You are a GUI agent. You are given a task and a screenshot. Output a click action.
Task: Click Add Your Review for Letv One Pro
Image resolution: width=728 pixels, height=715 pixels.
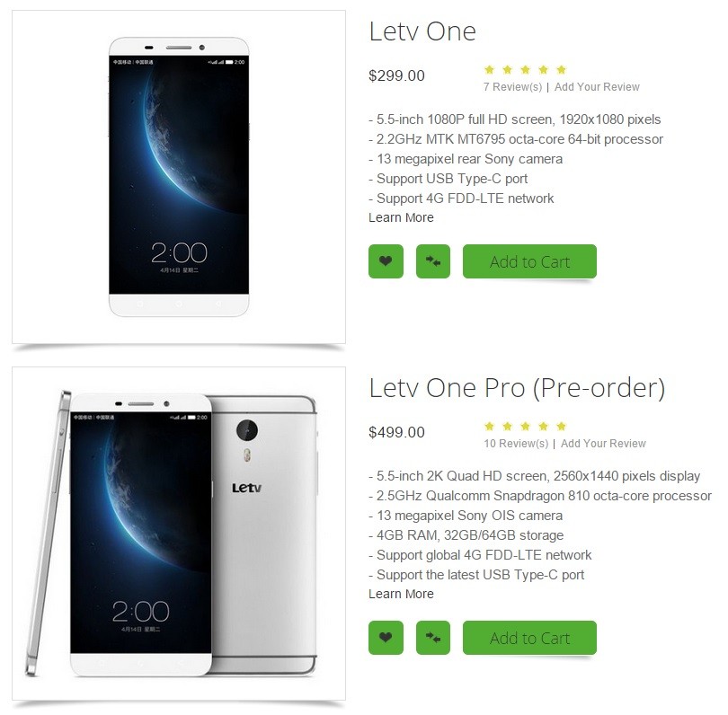tap(603, 443)
